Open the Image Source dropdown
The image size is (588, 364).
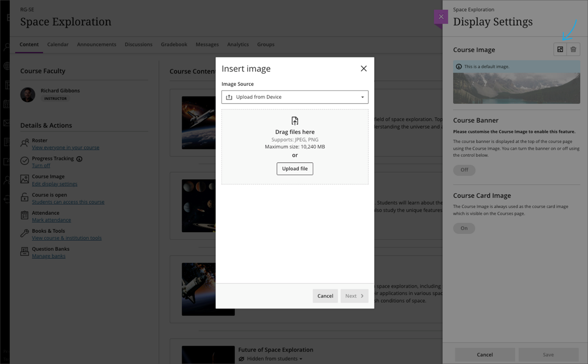point(295,97)
